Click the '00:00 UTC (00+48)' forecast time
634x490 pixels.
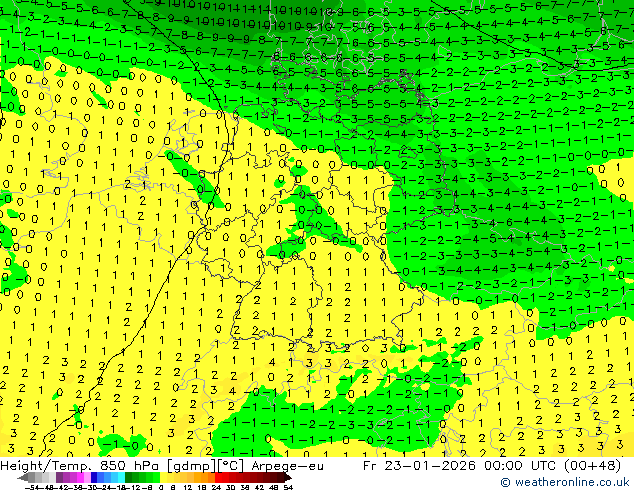[x=552, y=466]
